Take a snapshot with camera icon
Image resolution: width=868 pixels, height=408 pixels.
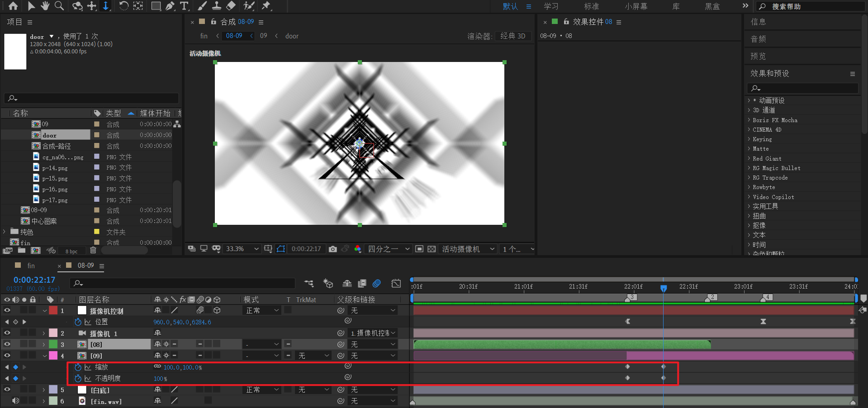point(333,249)
